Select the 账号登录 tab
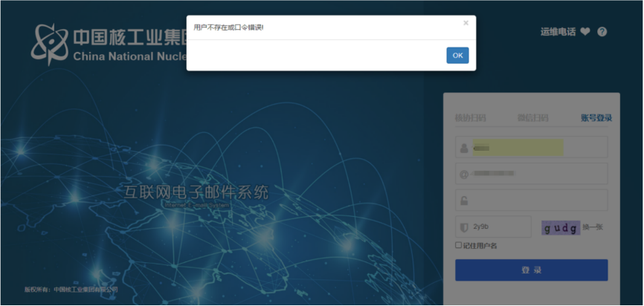The width and height of the screenshot is (644, 306). point(596,118)
